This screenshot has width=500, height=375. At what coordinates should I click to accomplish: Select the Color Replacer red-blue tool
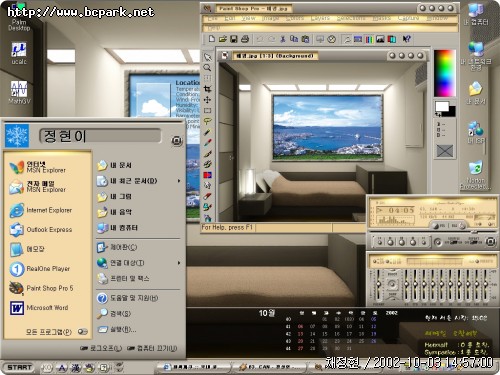click(207, 175)
